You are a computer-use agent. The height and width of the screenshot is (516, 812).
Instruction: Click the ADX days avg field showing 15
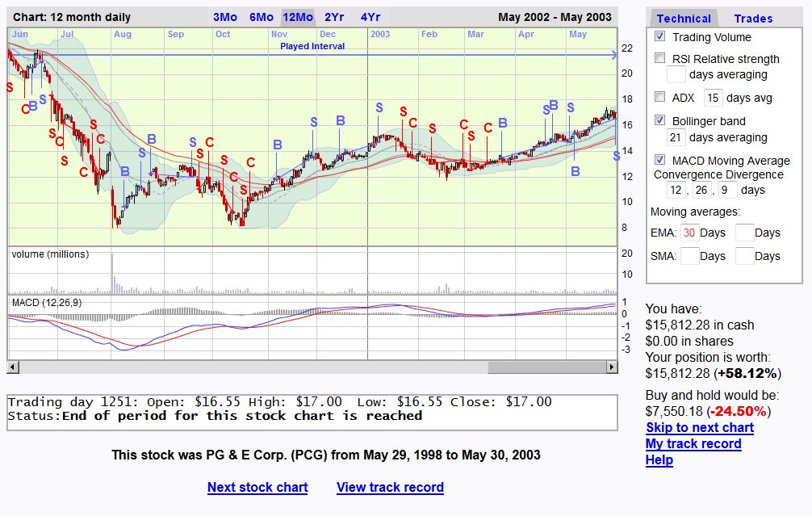[713, 98]
